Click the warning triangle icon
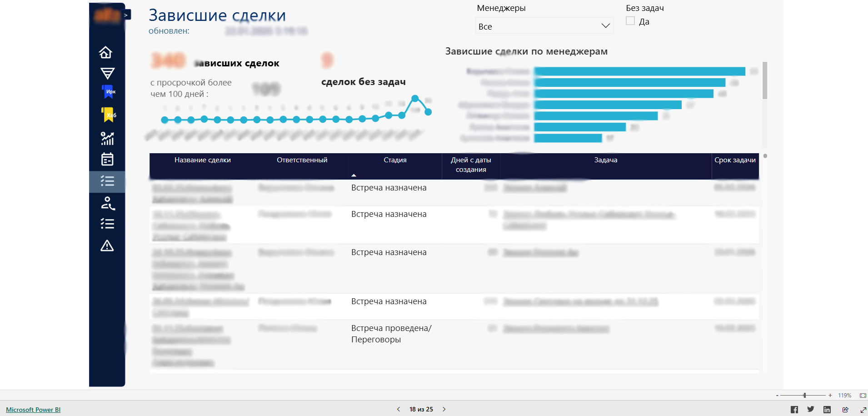 (107, 246)
